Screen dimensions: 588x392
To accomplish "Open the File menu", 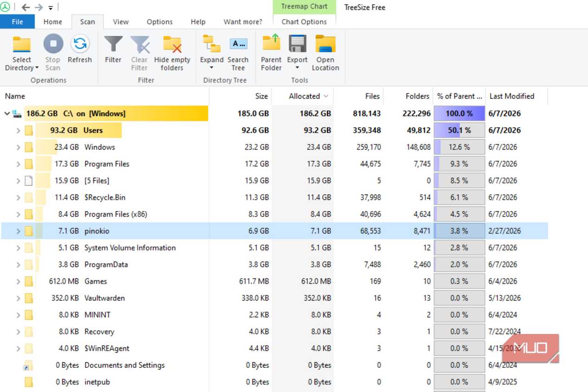I will (17, 22).
